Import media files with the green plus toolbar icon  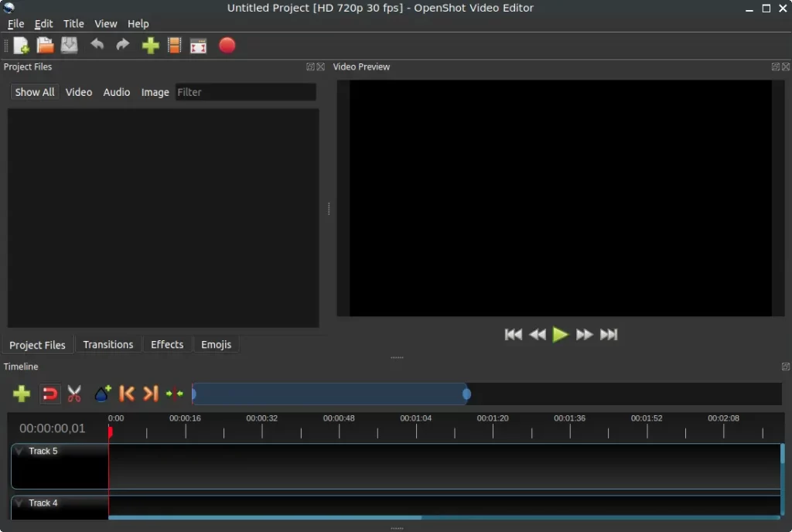point(150,46)
